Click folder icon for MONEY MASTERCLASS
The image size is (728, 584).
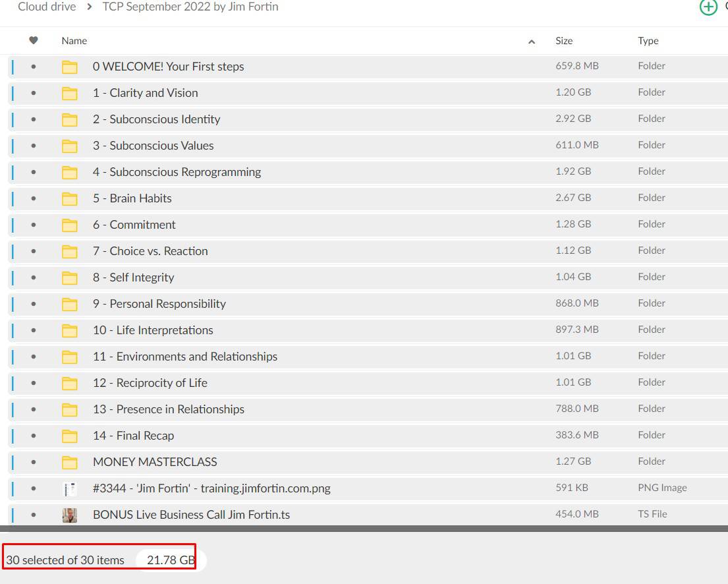pyautogui.click(x=69, y=462)
